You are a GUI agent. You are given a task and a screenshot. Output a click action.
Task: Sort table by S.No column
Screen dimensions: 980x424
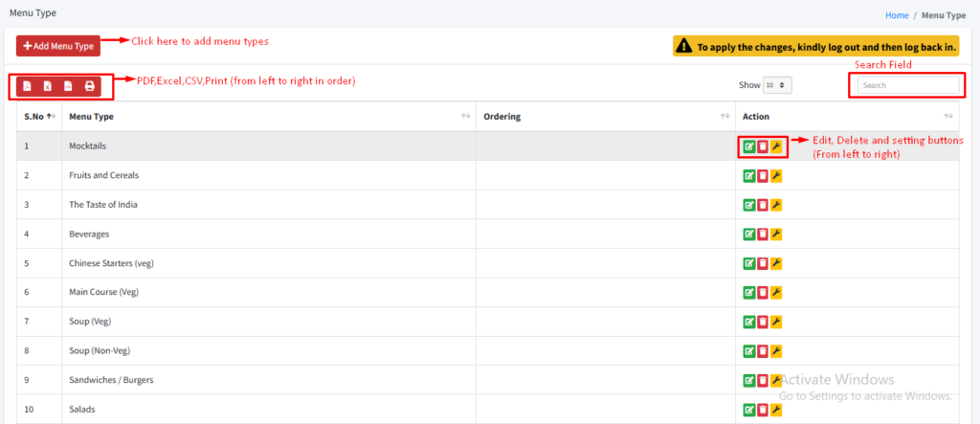(x=38, y=116)
